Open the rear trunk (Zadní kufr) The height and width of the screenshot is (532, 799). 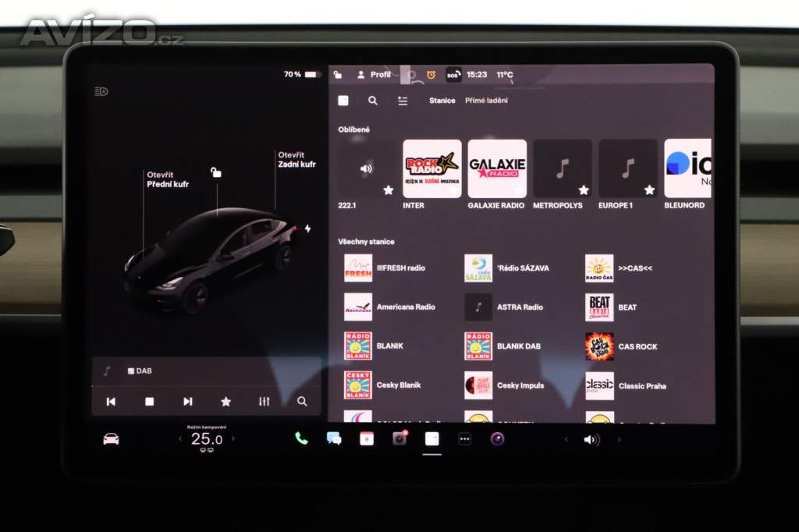297,159
